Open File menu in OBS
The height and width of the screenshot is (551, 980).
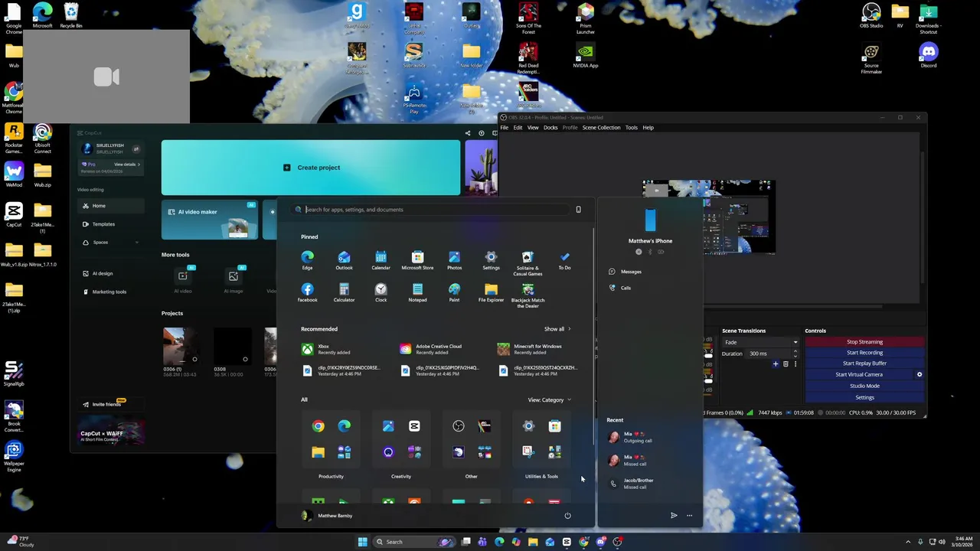click(504, 128)
